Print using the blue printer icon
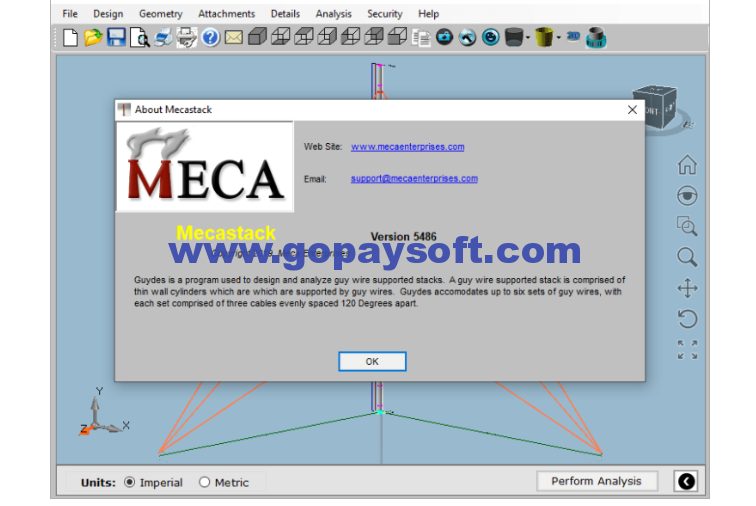This screenshot has width=756, height=506. coord(163,38)
